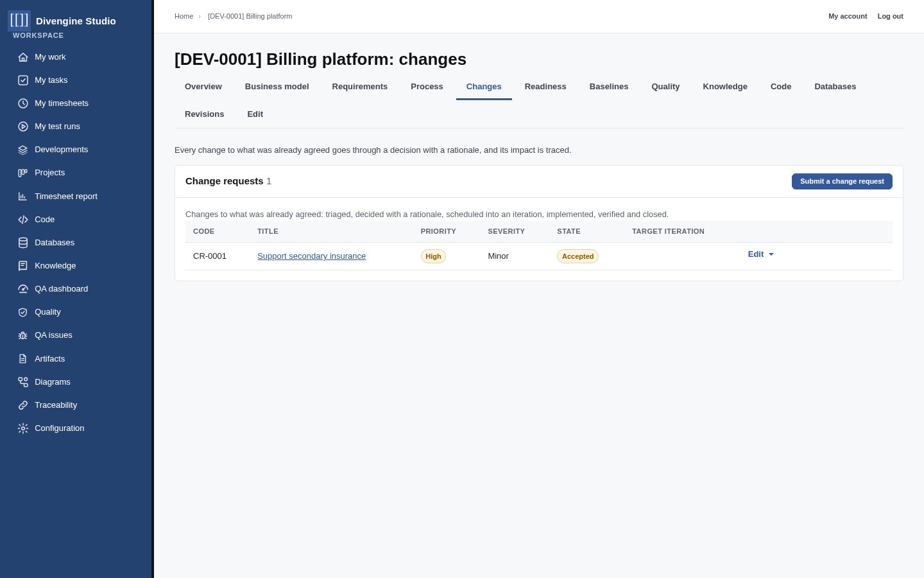
Task: Open the Databases tab in project navigation
Action: click(835, 87)
